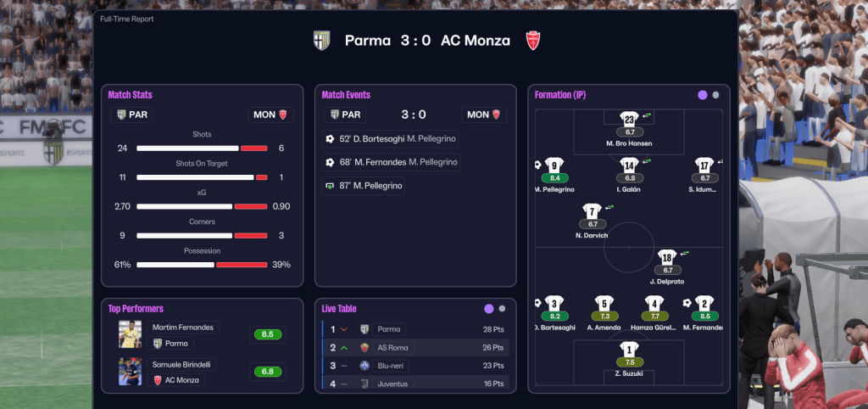Image resolution: width=868 pixels, height=409 pixels.
Task: Open the PAR team button in Match Stats
Action: coord(133,115)
